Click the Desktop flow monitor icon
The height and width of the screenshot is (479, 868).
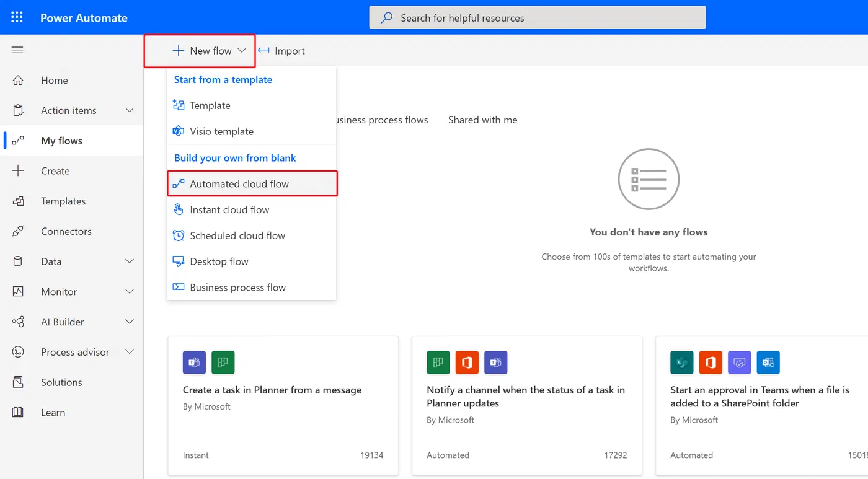pos(179,261)
